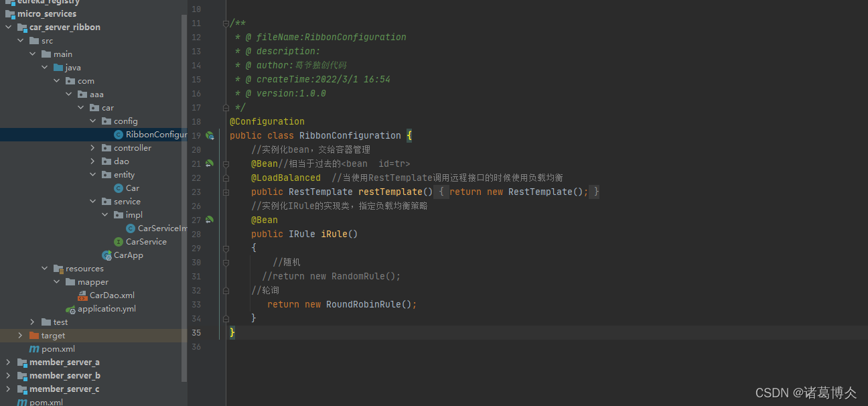Image resolution: width=868 pixels, height=406 pixels.
Task: Click the module icon of member_server_a
Action: tap(22, 362)
